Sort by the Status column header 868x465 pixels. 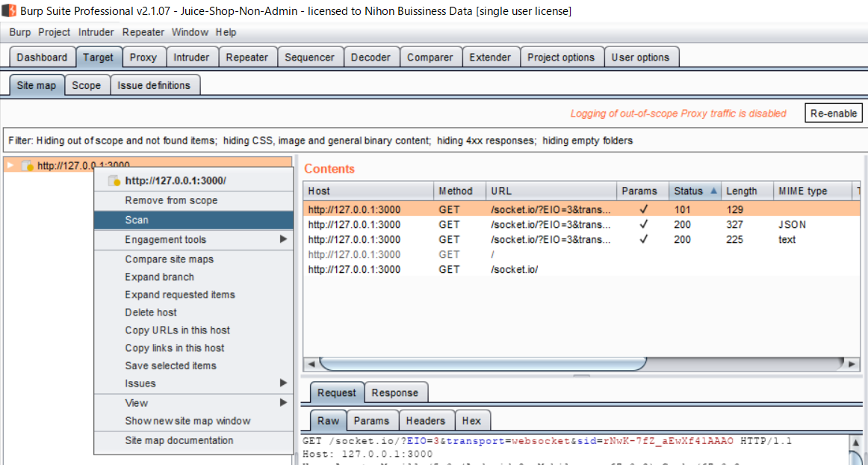695,191
